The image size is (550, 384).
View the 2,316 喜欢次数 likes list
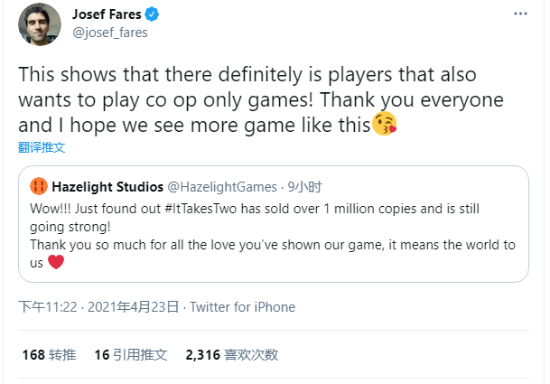pyautogui.click(x=232, y=355)
